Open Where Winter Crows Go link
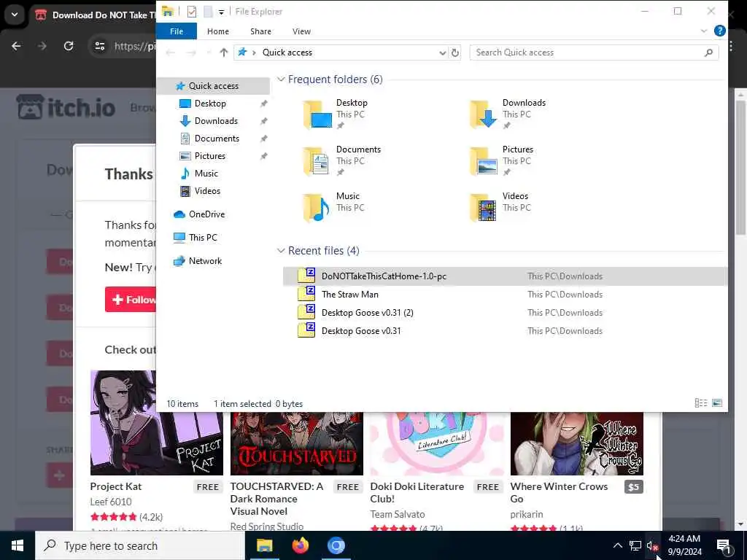Viewport: 747px width, 560px height. tap(559, 492)
